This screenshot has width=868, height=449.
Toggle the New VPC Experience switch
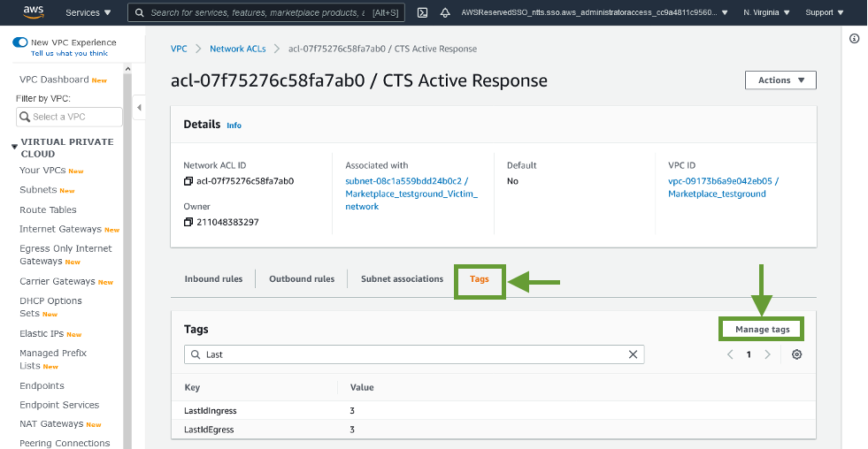(x=20, y=42)
